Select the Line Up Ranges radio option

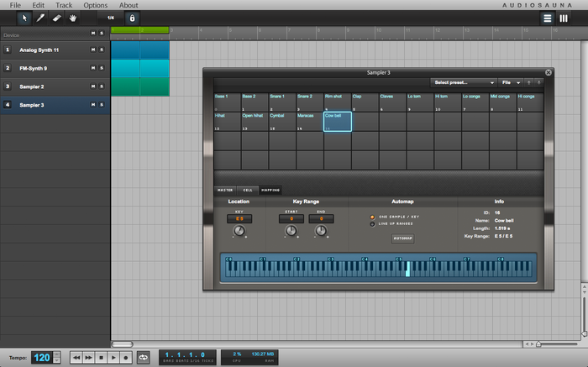(x=374, y=223)
